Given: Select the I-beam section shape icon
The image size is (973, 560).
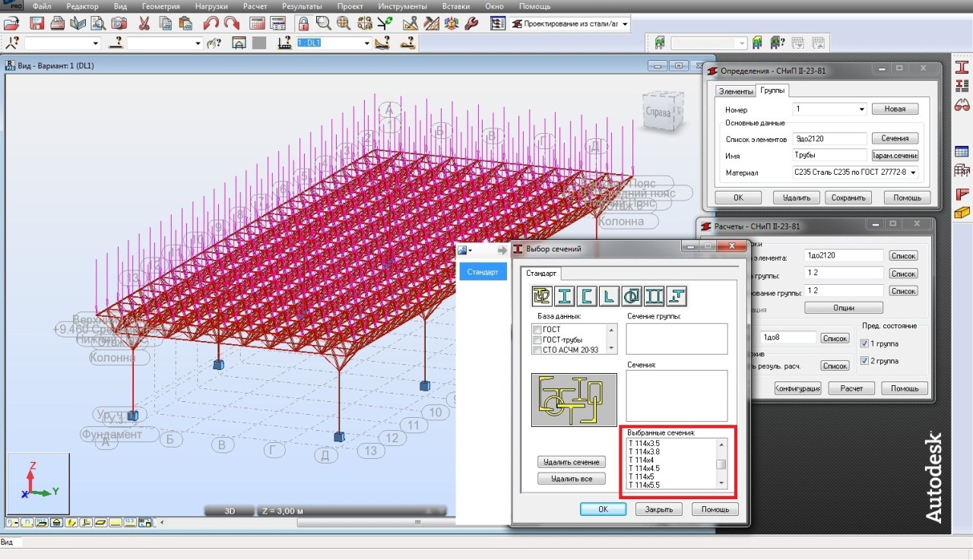Looking at the screenshot, I should [564, 296].
